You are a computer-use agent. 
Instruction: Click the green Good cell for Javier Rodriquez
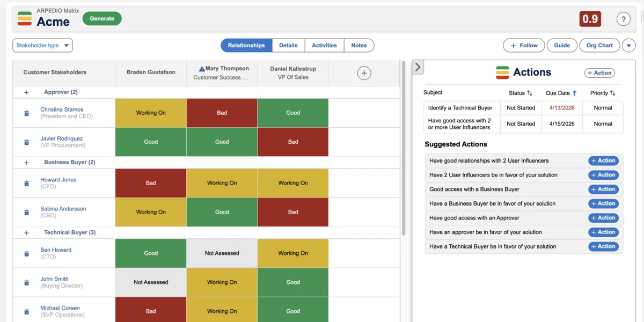150,142
